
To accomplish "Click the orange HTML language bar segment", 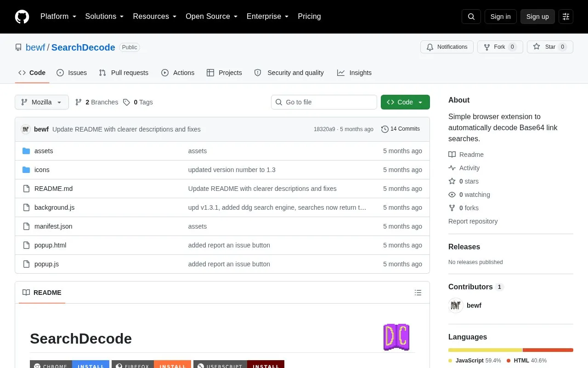I will coord(548,350).
